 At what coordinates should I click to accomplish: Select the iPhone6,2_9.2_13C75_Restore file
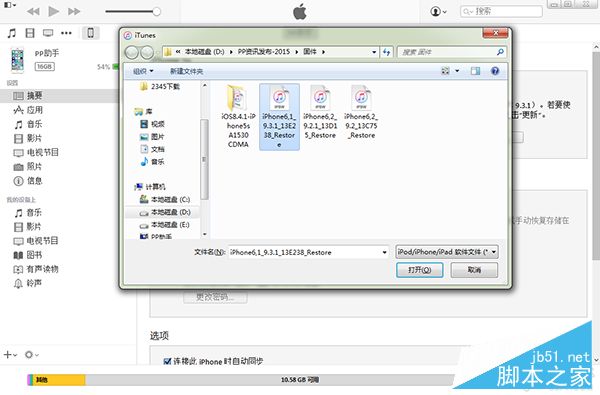(x=361, y=112)
